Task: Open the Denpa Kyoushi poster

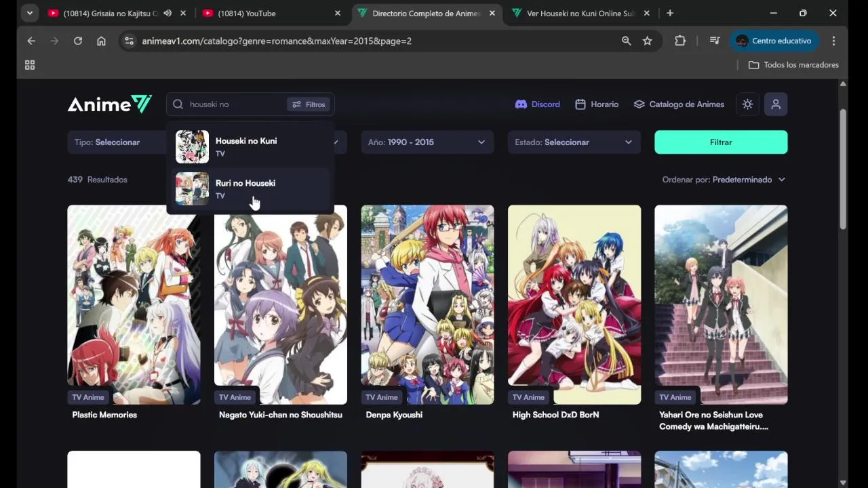Action: (427, 304)
